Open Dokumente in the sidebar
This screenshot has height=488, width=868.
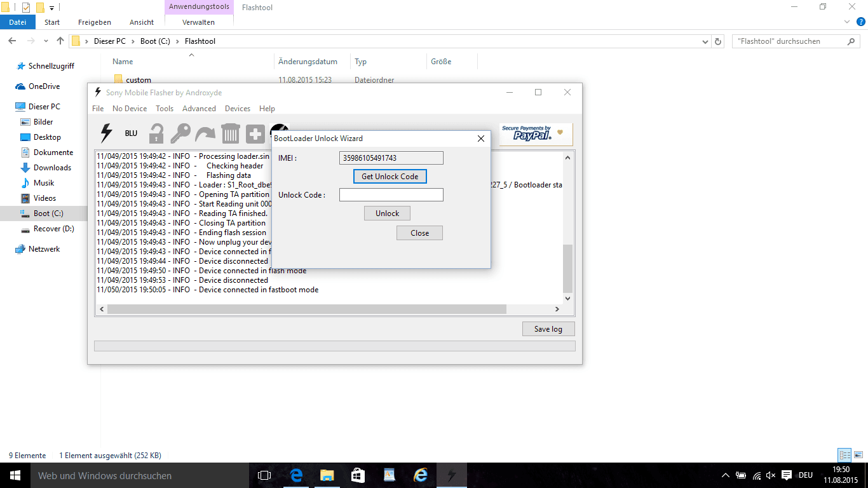[x=53, y=152]
